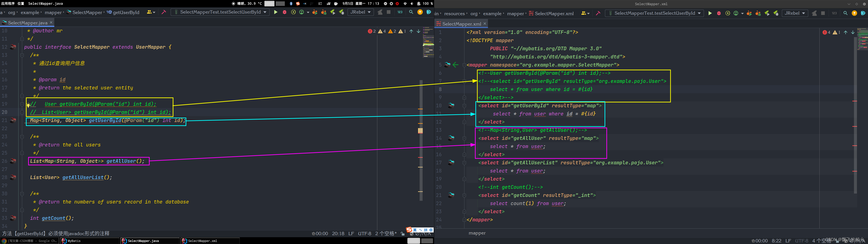Viewport: 868px width, 244px height.
Task: Click build hammer icon in SelectMapper.xml window
Action: click(x=598, y=13)
